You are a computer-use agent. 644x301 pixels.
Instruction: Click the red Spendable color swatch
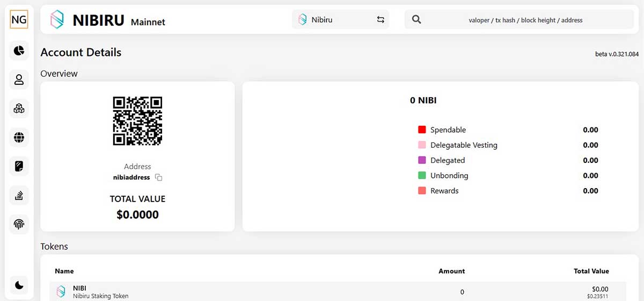pyautogui.click(x=422, y=130)
